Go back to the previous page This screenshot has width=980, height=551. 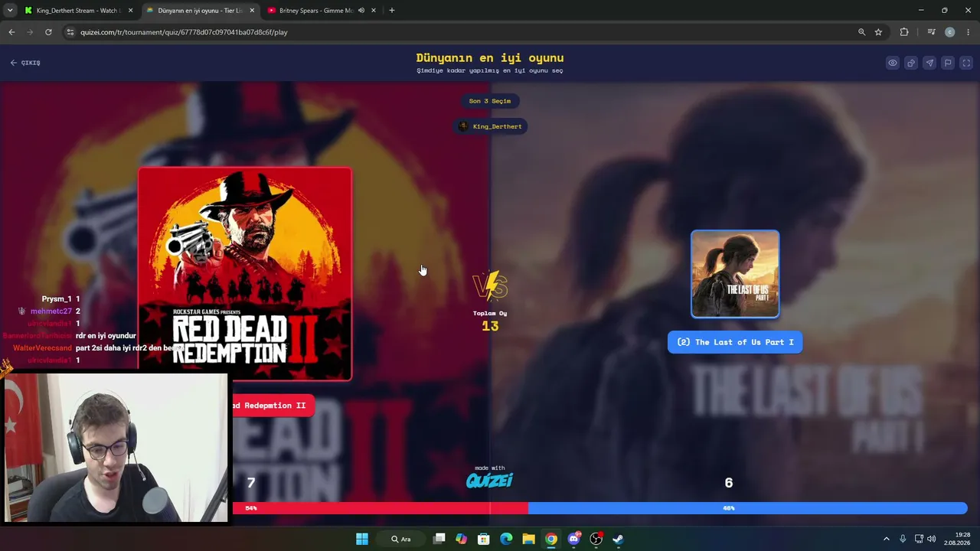point(11,32)
